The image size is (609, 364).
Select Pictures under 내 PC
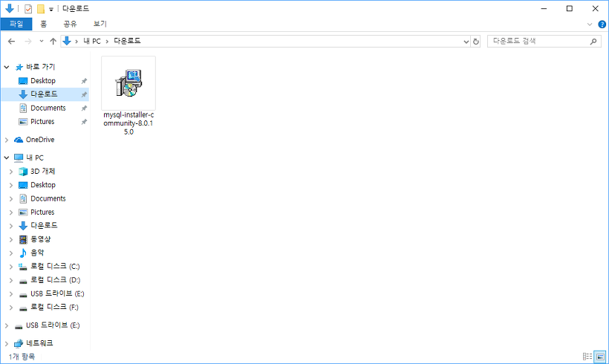pyautogui.click(x=42, y=212)
